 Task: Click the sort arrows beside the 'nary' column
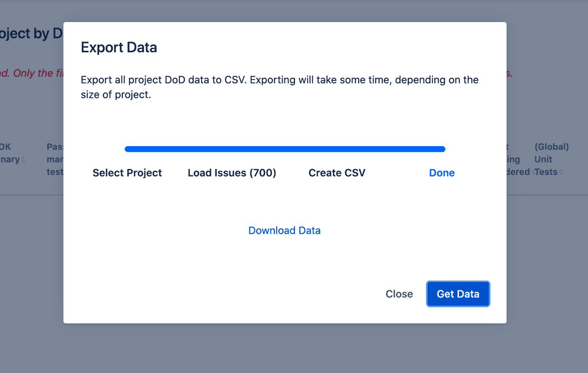23,160
